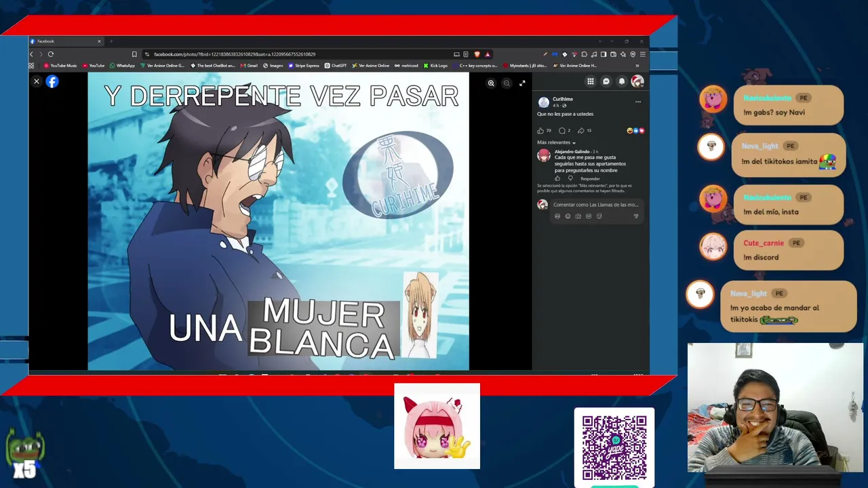The image size is (868, 488).
Task: Open a new browser tab
Action: 111,41
